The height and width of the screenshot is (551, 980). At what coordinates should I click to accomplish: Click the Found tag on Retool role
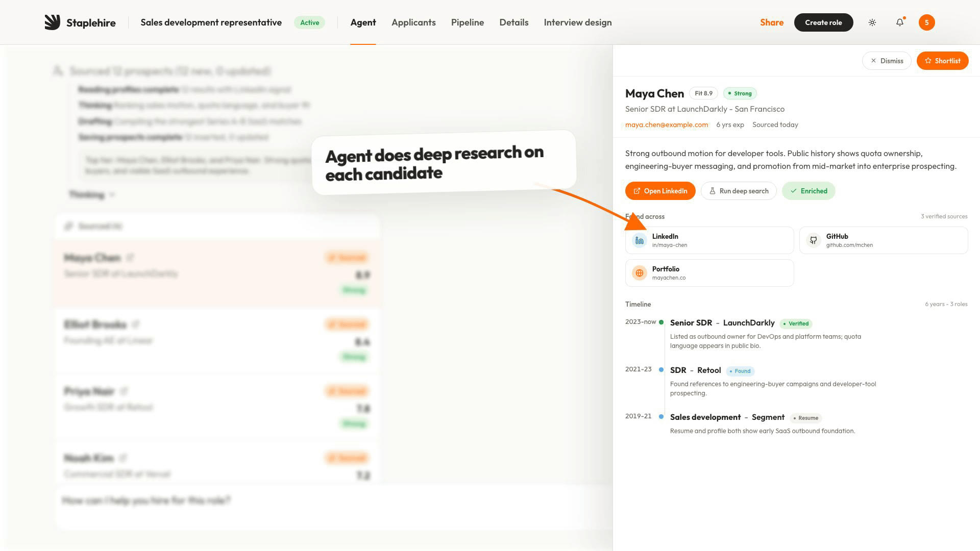(740, 371)
